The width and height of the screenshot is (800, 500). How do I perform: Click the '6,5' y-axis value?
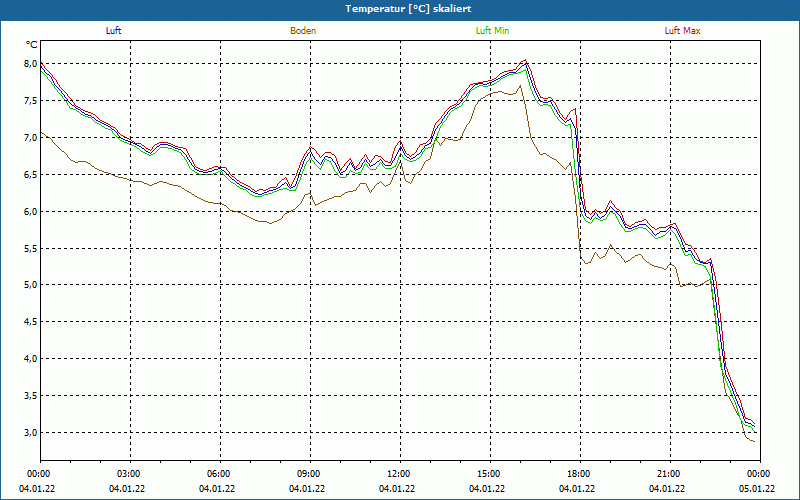31,174
